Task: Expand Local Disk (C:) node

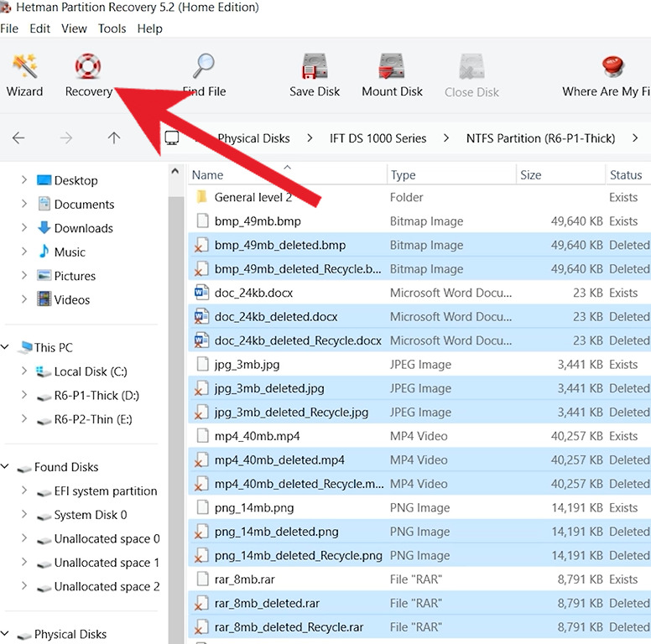Action: pos(24,371)
